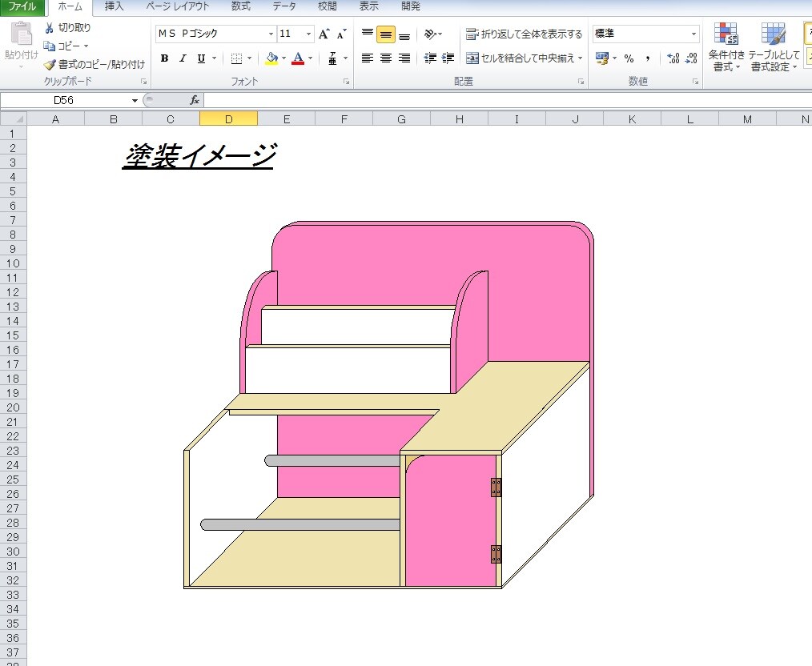Open number format dropdown 標準
812x666 pixels.
point(694,34)
